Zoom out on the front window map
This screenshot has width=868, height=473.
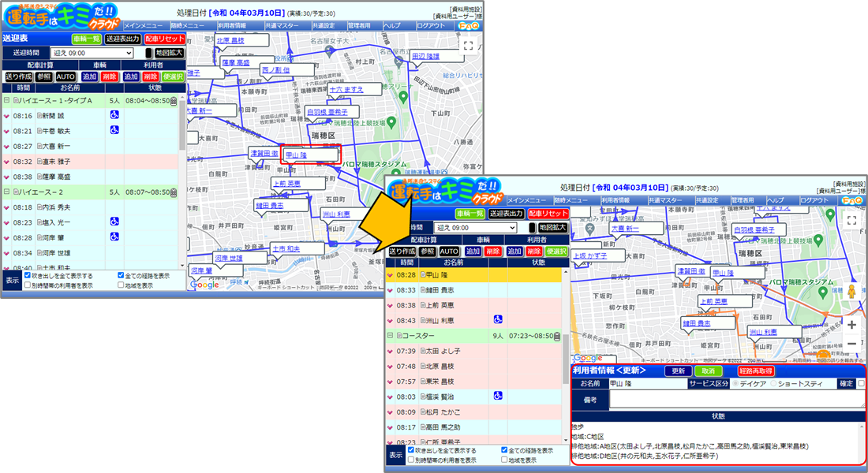coord(852,344)
